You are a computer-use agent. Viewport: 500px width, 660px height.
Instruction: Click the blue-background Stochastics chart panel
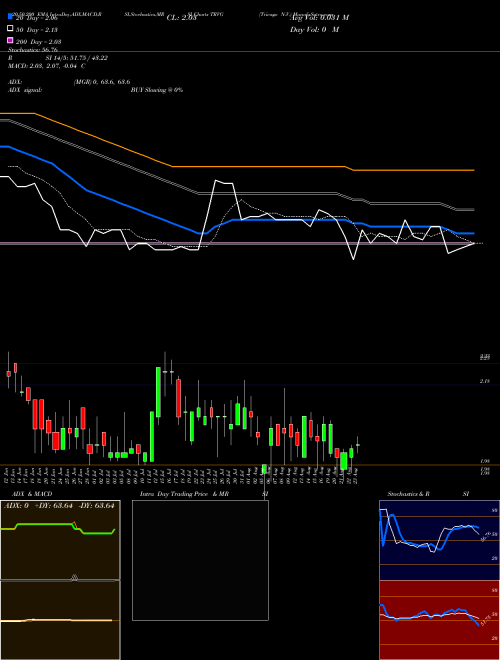click(x=439, y=540)
